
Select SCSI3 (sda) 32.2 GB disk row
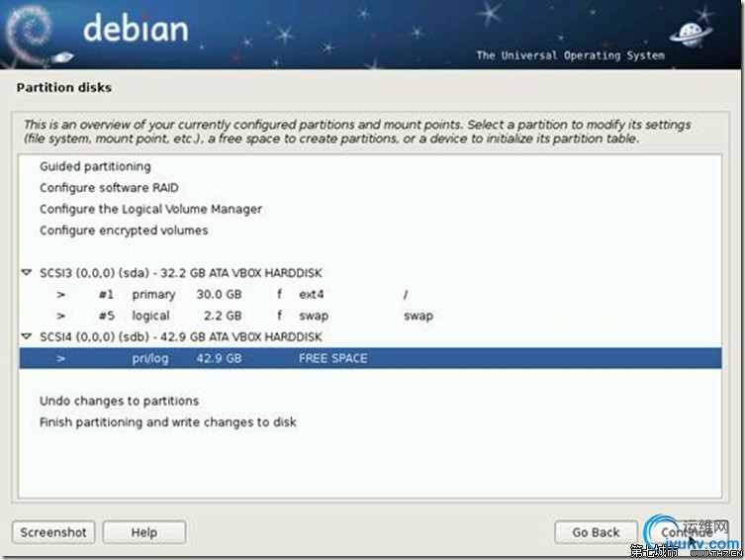(370, 273)
